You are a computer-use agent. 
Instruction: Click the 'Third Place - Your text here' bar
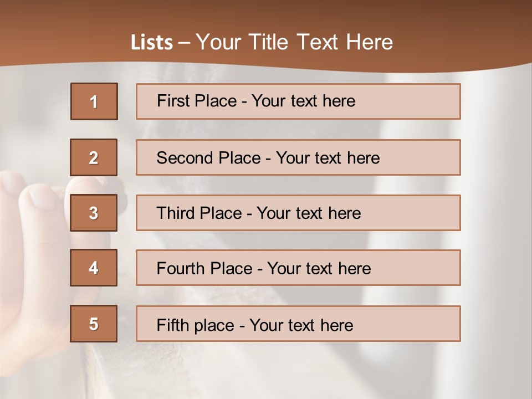[298, 213]
